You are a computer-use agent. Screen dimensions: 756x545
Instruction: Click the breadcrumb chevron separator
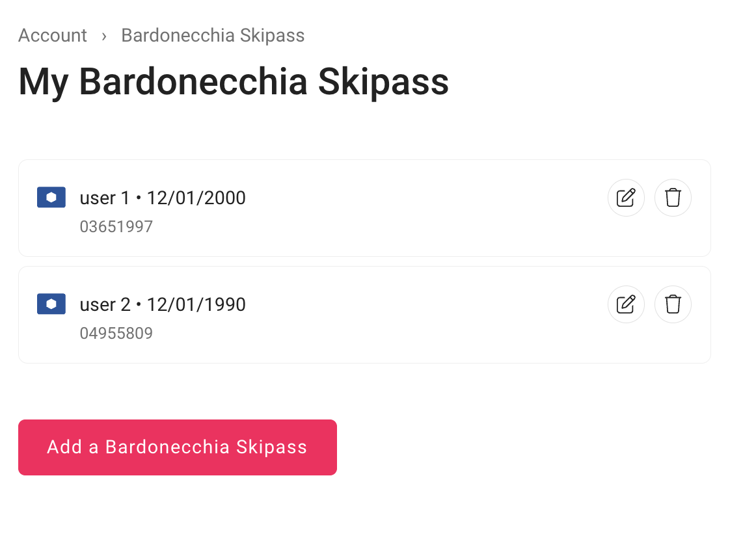pos(104,36)
